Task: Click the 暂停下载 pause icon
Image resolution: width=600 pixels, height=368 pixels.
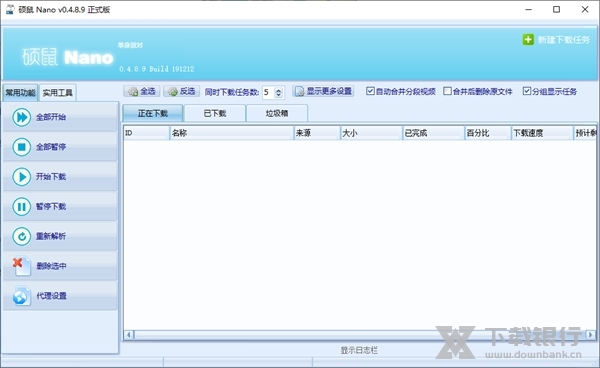Action: coord(21,207)
